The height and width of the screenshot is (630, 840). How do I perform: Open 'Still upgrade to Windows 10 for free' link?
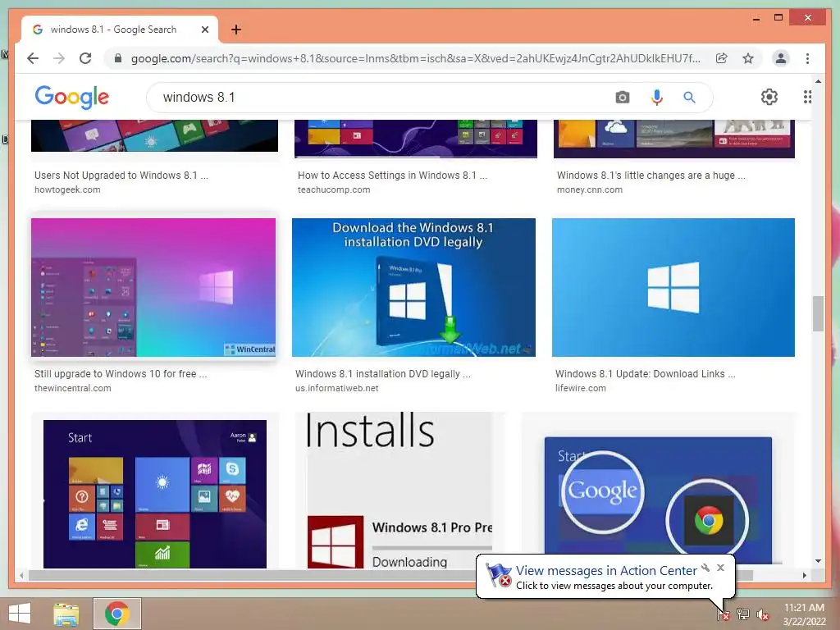pos(121,374)
